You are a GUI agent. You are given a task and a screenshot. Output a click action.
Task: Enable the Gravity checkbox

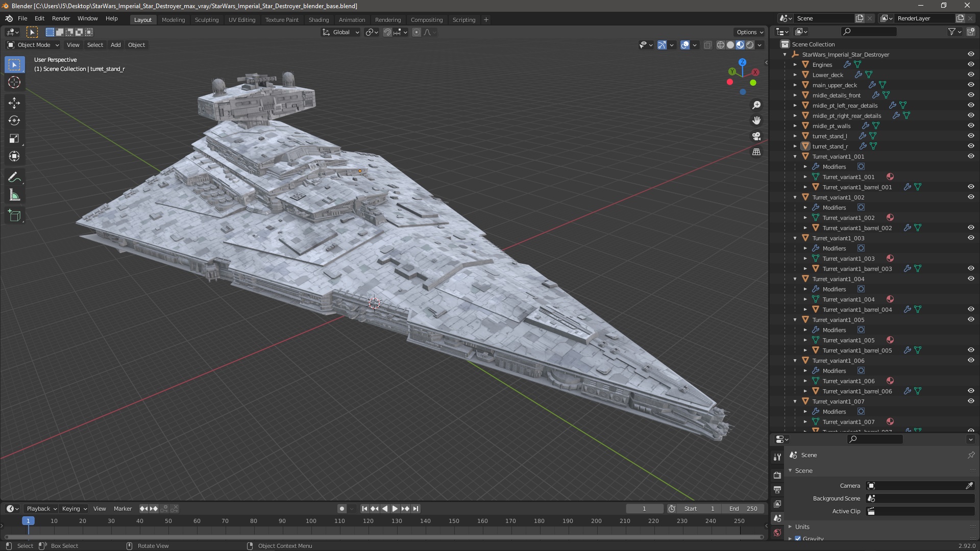click(798, 539)
